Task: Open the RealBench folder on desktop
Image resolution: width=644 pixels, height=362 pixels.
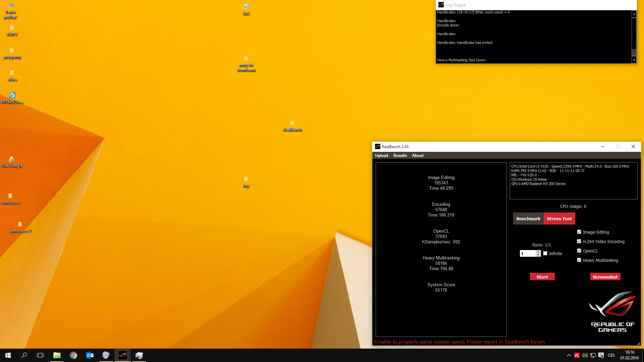Action: pyautogui.click(x=292, y=123)
